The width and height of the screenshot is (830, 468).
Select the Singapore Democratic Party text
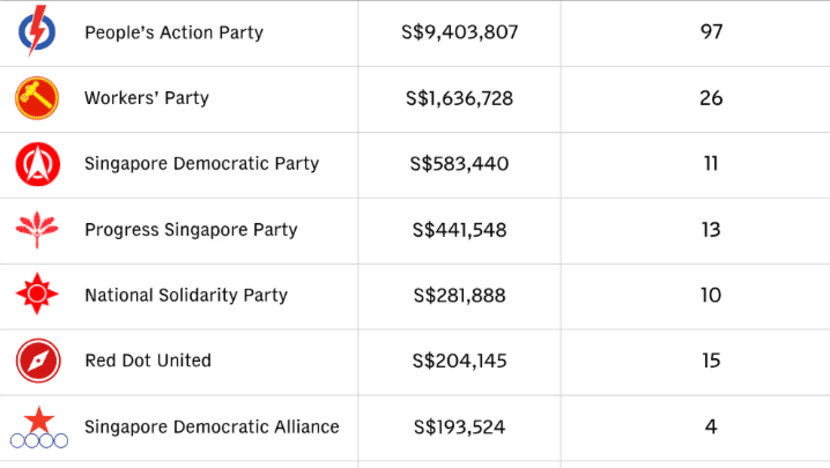[x=202, y=164]
